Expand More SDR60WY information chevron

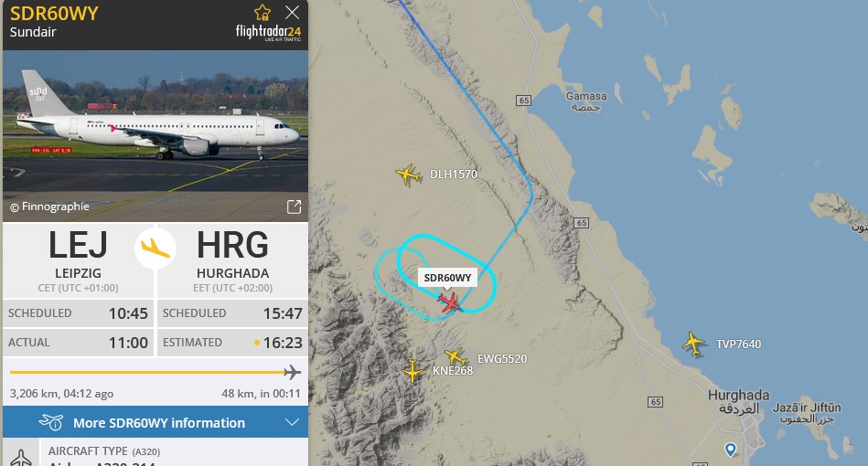tap(292, 422)
